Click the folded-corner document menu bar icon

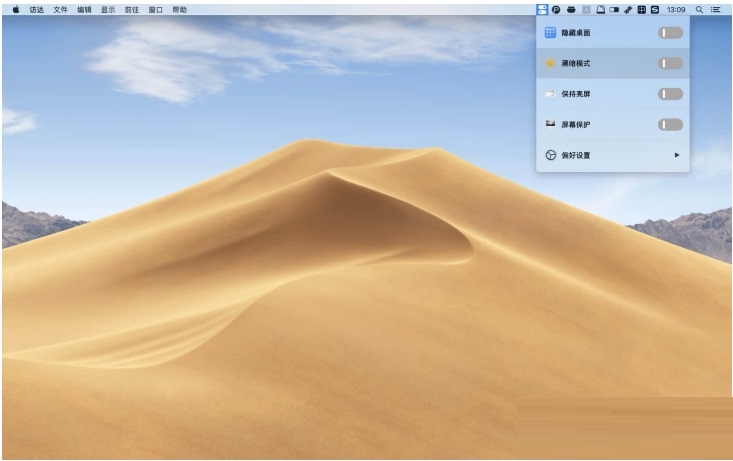click(600, 9)
